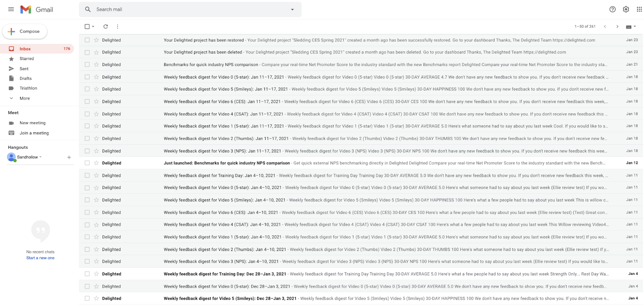Open the Settings gear icon
Image resolution: width=644 pixels, height=307 pixels.
[x=626, y=9]
